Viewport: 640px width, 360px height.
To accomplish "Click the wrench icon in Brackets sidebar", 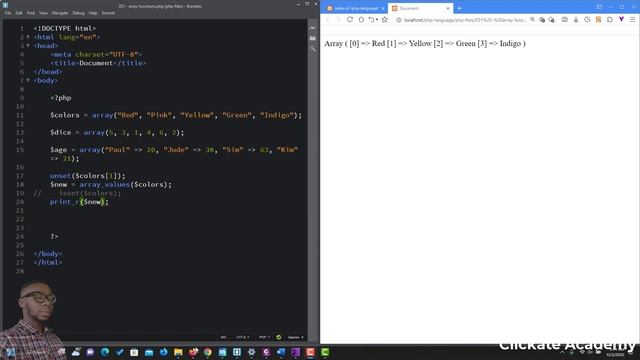I will pos(313,49).
